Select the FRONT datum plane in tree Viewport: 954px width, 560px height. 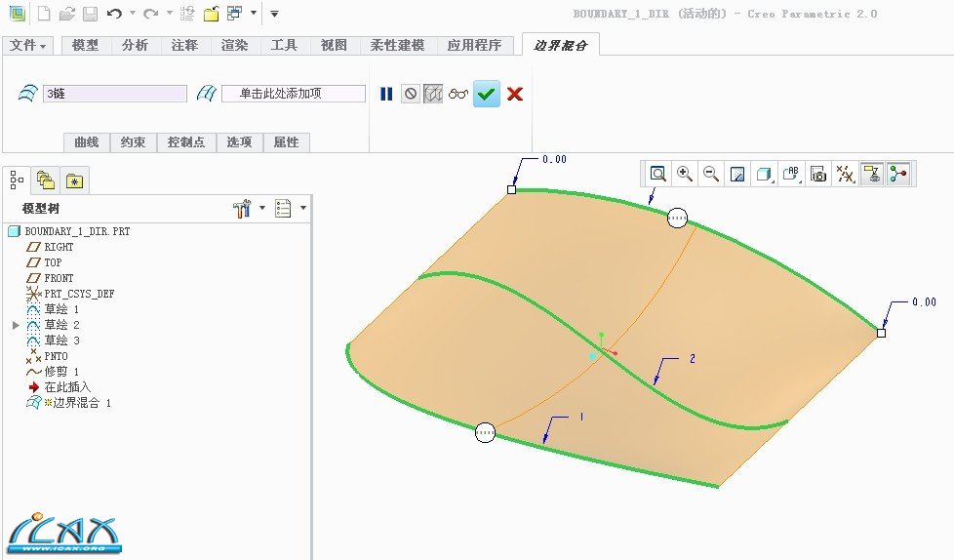(x=50, y=278)
